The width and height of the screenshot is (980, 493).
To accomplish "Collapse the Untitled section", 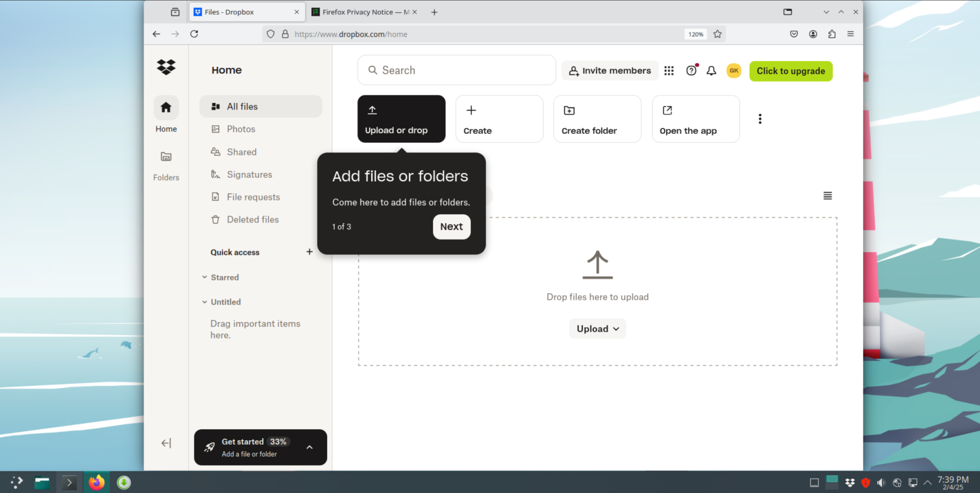I will point(205,302).
